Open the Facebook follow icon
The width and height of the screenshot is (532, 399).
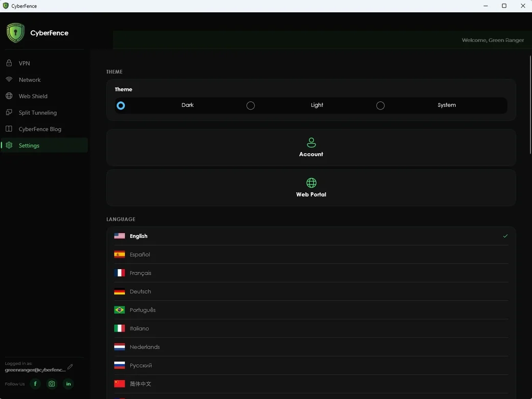click(x=35, y=384)
